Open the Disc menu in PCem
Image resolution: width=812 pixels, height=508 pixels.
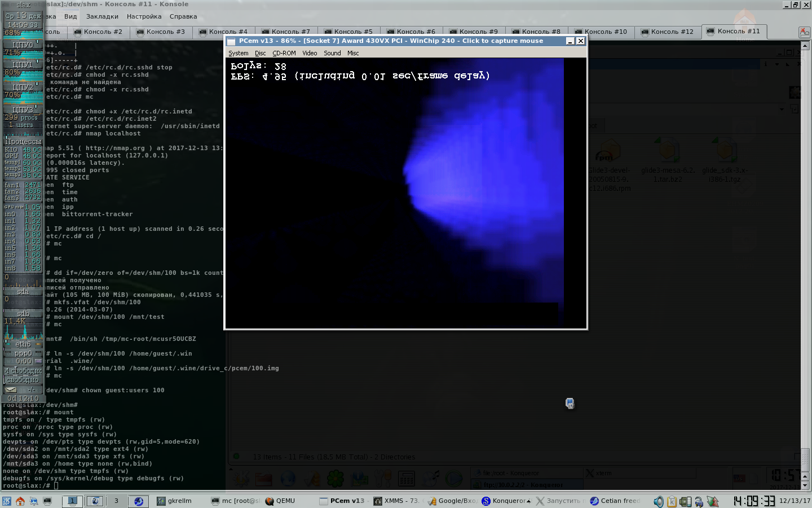point(260,53)
